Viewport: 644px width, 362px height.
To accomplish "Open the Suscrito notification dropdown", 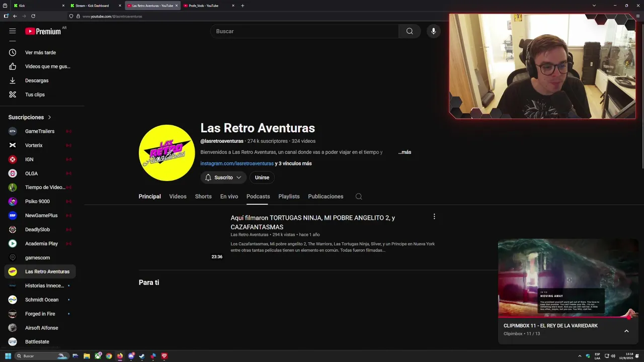I will [223, 177].
